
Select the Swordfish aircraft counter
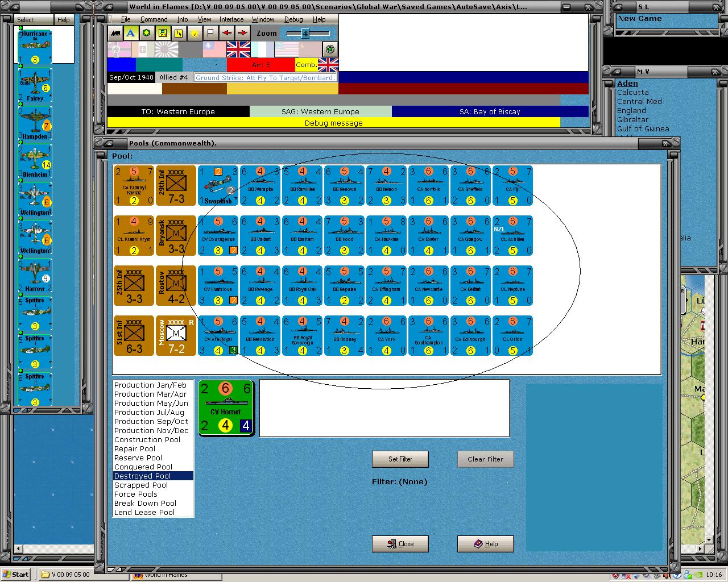click(x=218, y=185)
